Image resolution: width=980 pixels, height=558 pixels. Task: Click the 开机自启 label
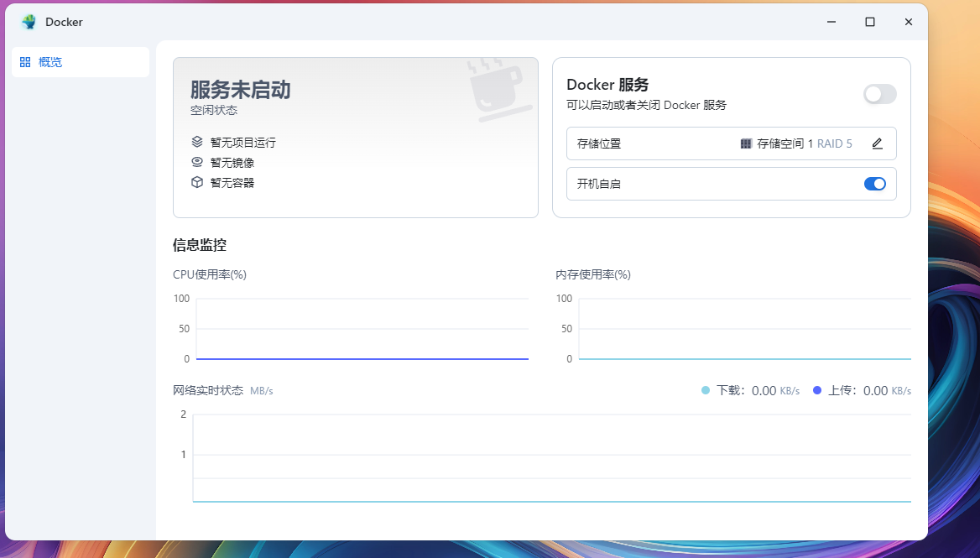pyautogui.click(x=599, y=184)
